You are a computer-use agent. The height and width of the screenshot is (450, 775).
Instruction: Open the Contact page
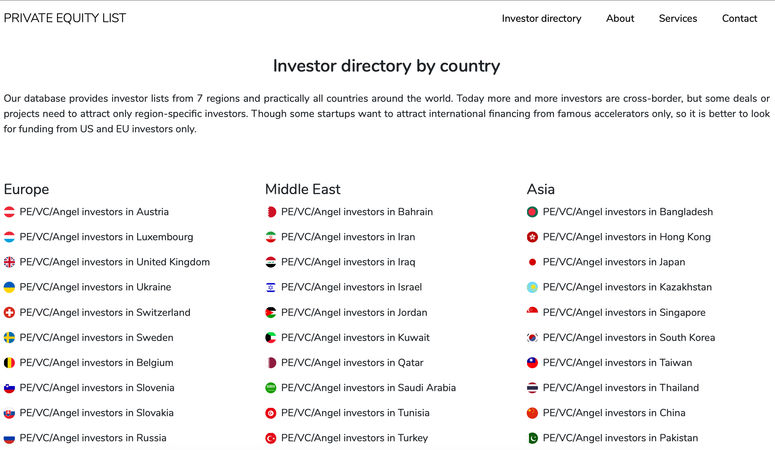(x=740, y=19)
